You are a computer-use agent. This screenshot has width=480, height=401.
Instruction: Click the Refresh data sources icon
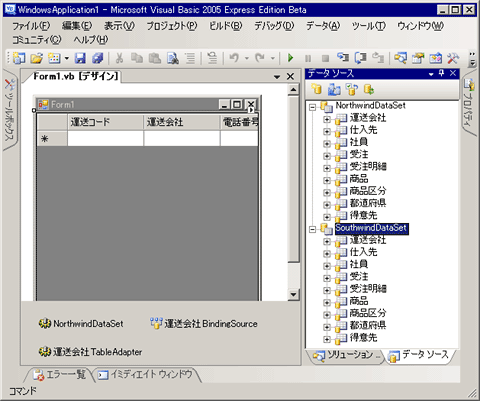point(369,89)
